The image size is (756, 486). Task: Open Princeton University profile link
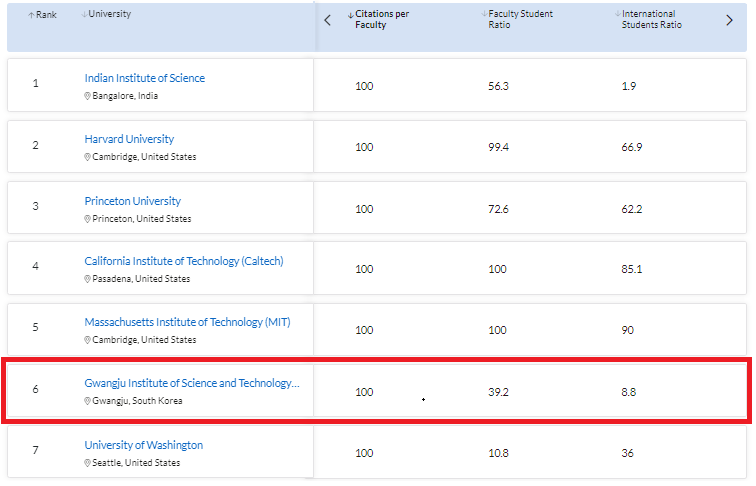coord(132,201)
